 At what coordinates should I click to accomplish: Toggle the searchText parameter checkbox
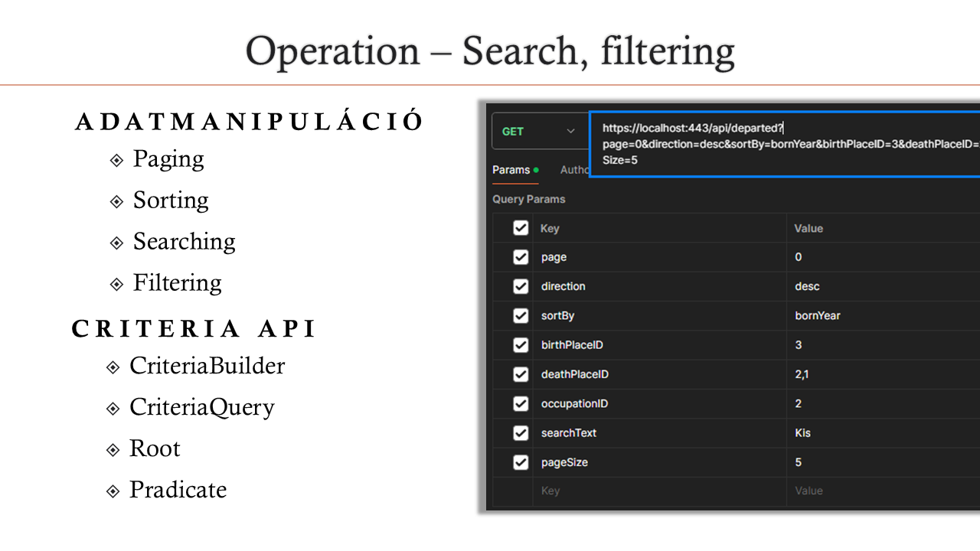click(x=521, y=433)
